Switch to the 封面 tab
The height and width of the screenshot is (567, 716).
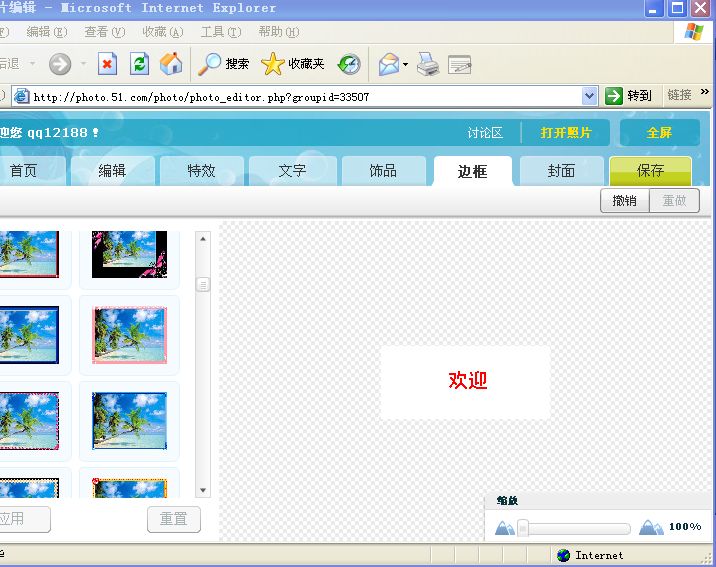coord(562,171)
